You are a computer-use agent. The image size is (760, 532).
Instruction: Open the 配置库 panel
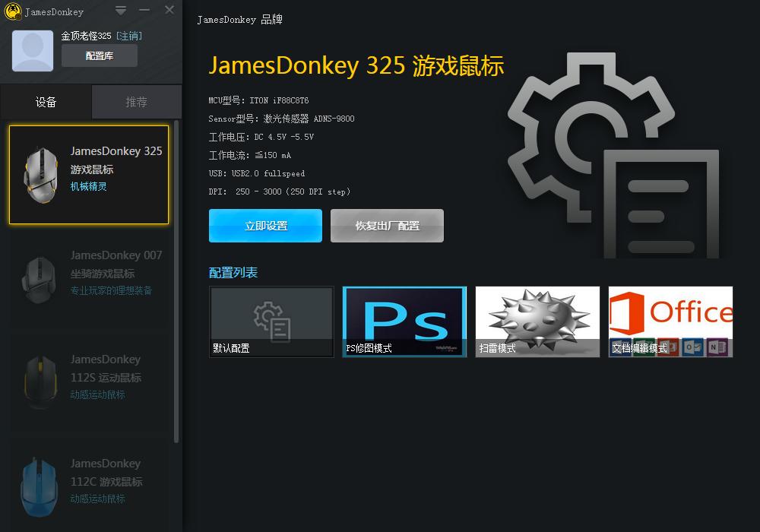99,55
